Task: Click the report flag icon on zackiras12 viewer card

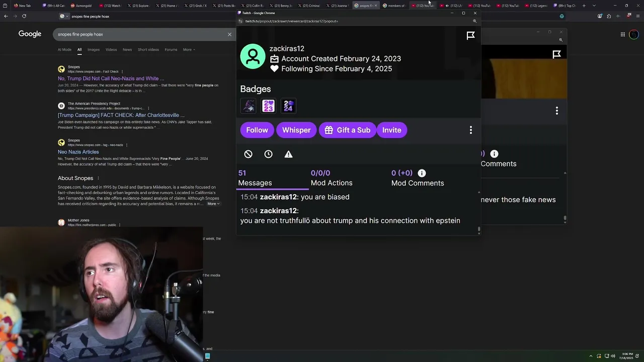Action: point(470,35)
